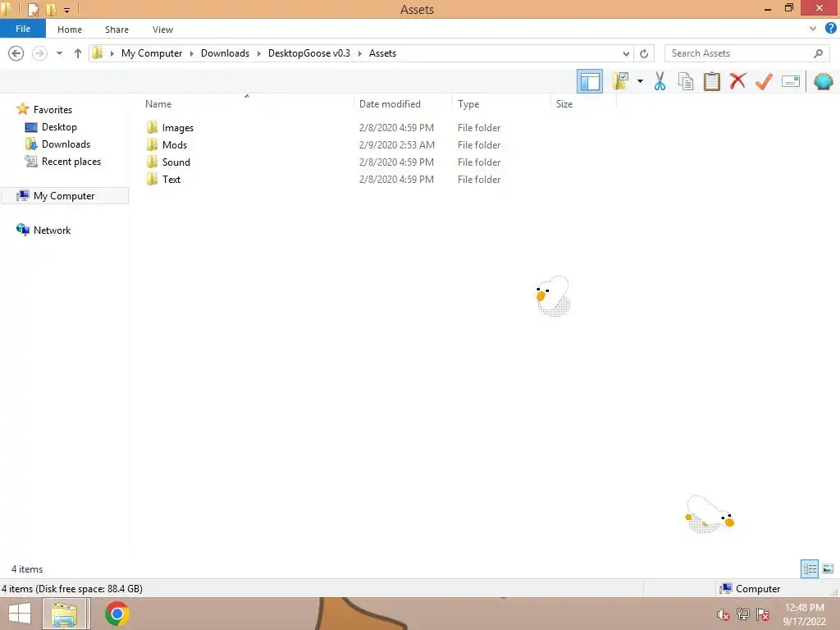The width and height of the screenshot is (840, 630).
Task: Click the clipboard Paste icon
Action: 711,81
